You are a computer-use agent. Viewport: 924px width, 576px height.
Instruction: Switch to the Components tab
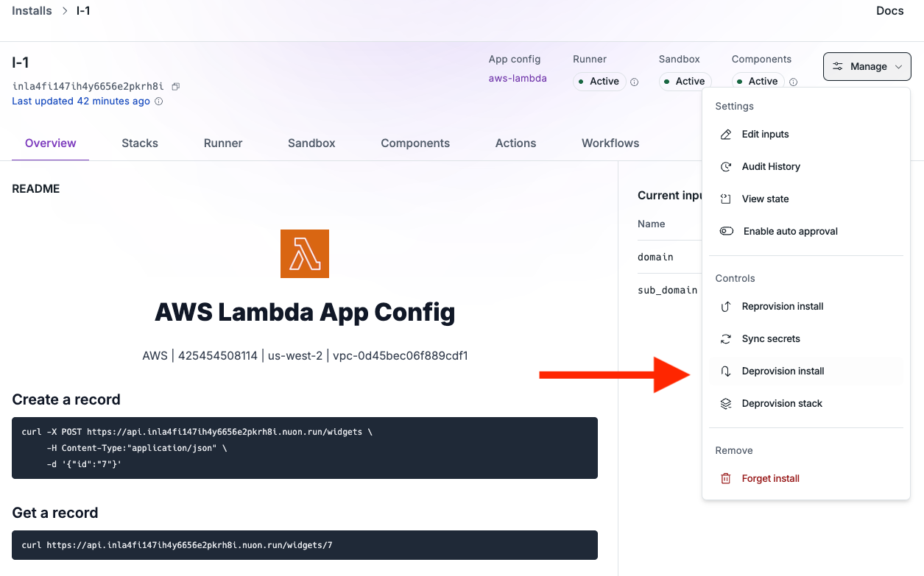pyautogui.click(x=415, y=143)
